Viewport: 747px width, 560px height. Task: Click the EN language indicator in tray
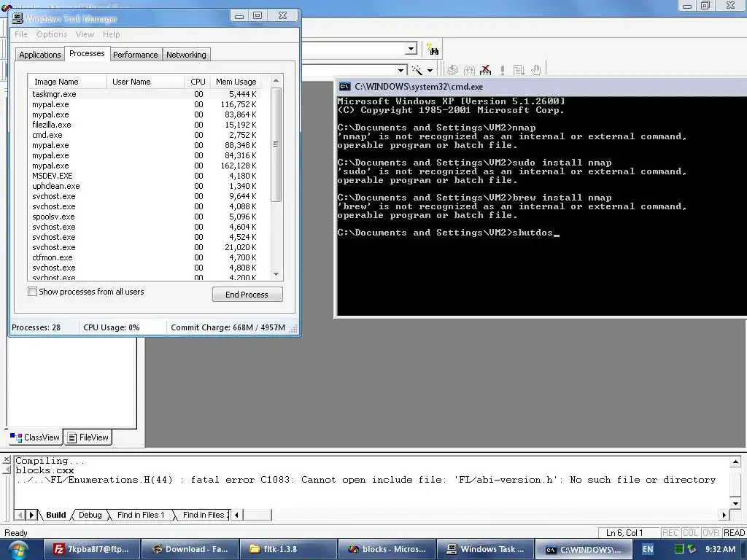coord(648,549)
